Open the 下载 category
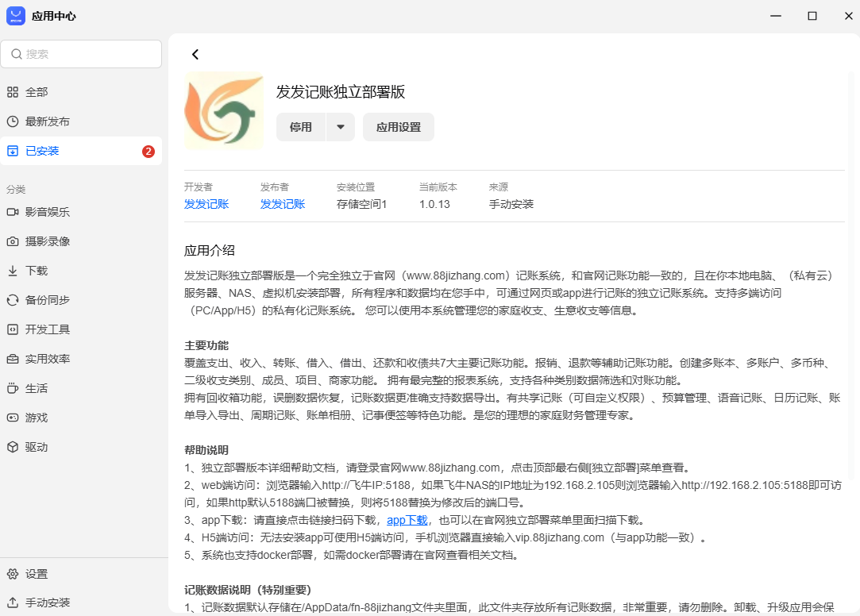Viewport: 860px width, 616px height. coord(81,271)
